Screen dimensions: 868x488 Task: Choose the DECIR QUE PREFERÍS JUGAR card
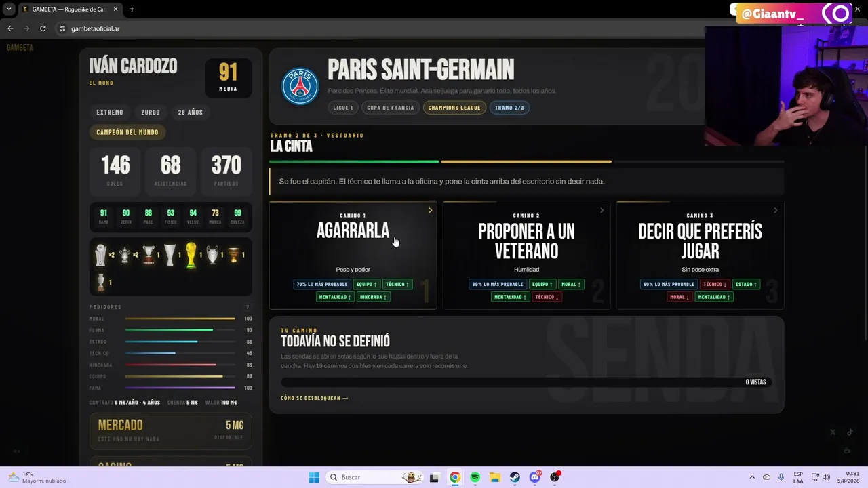coord(700,255)
